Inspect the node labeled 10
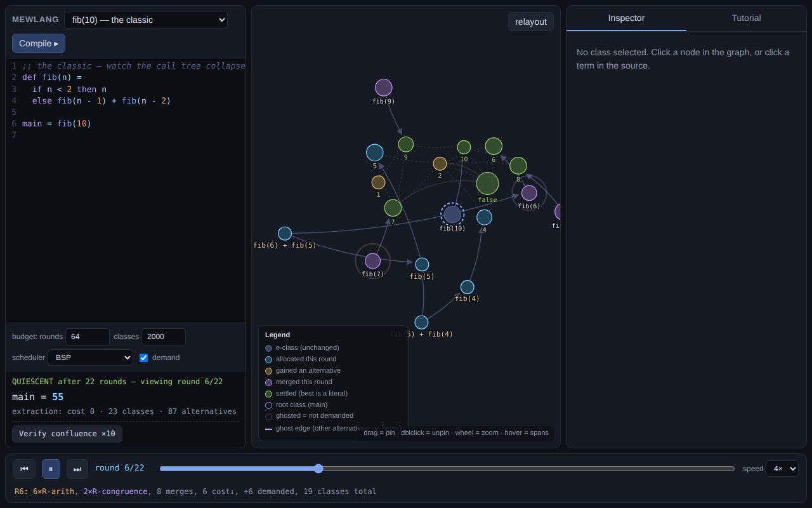 [464, 147]
